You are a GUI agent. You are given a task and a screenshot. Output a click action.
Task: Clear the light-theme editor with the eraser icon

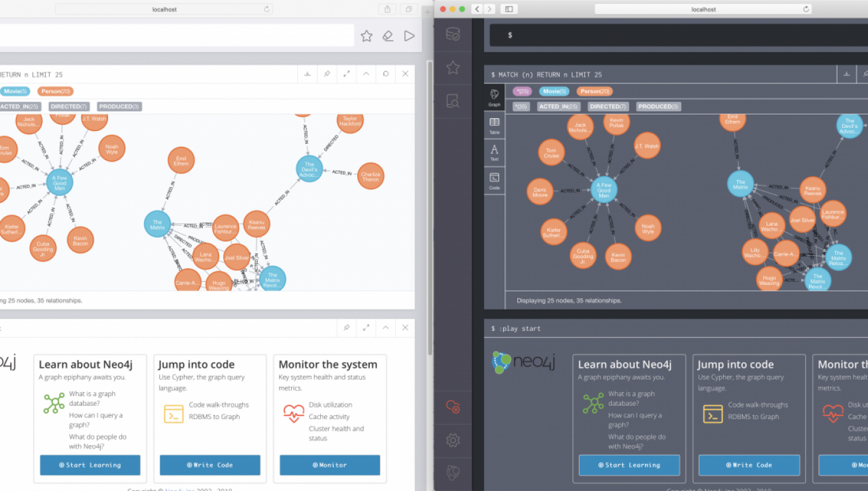pyautogui.click(x=388, y=36)
